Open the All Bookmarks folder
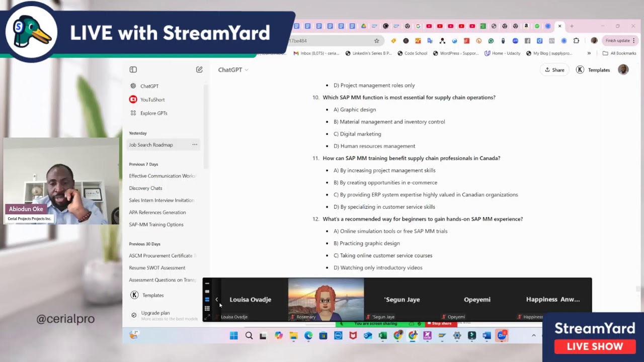 [619, 53]
